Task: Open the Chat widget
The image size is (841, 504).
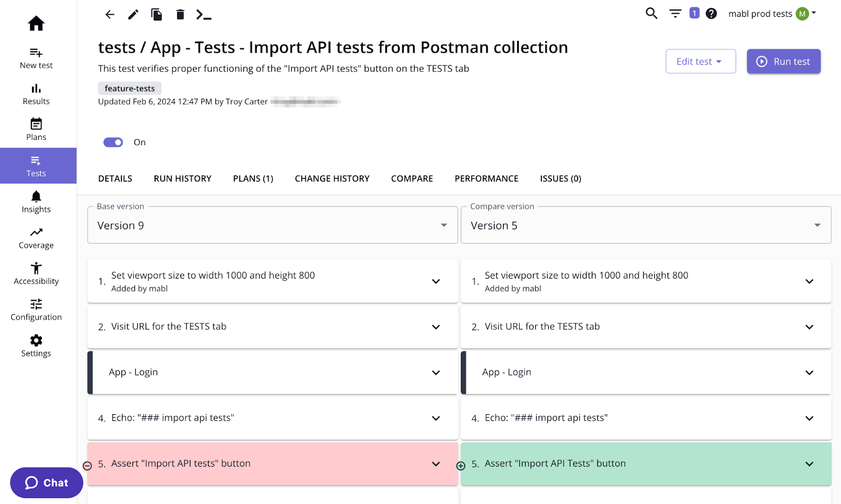Action: point(46,482)
